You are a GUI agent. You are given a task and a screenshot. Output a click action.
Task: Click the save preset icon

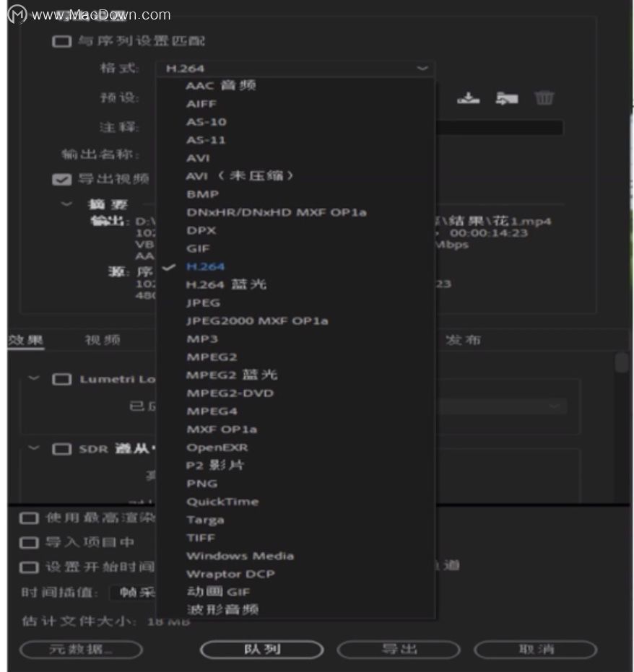coord(468,98)
